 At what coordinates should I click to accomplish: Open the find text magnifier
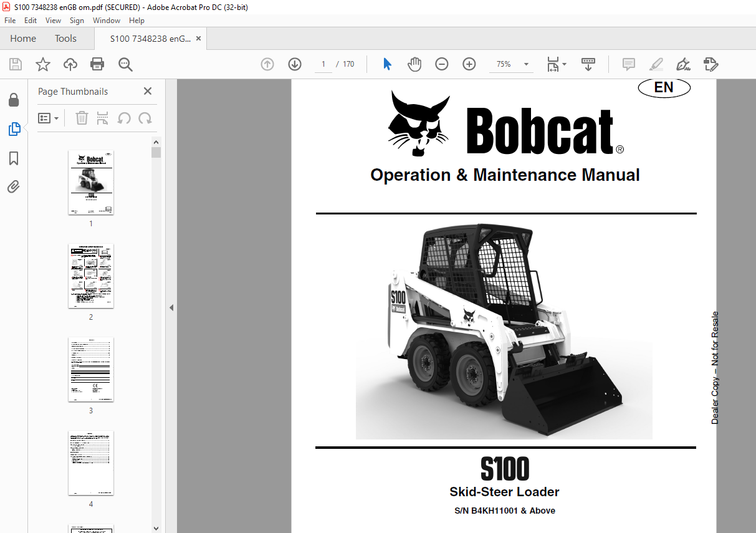(125, 64)
